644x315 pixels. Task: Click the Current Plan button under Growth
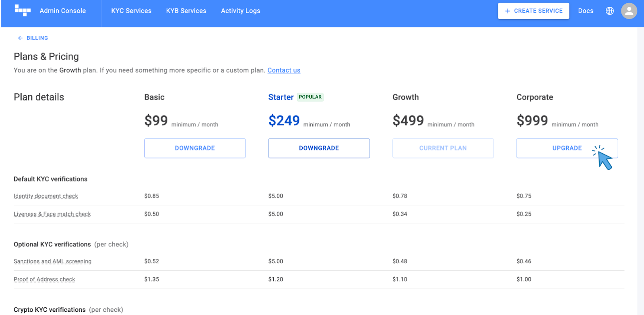coord(443,148)
